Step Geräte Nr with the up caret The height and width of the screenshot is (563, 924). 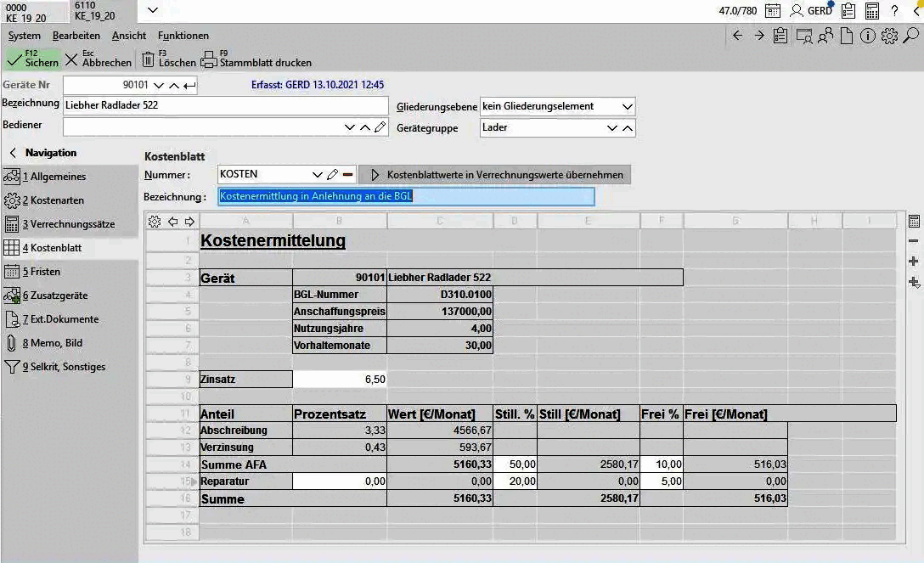(174, 86)
